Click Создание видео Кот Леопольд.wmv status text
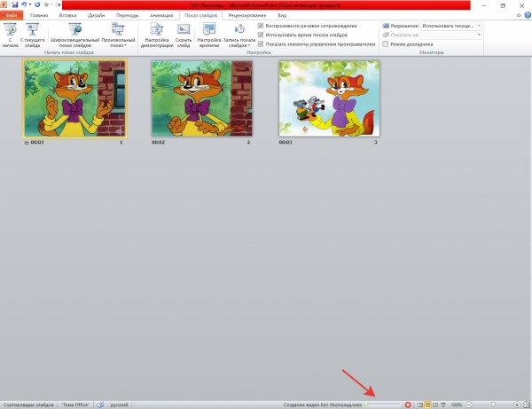532x409 pixels. point(323,405)
